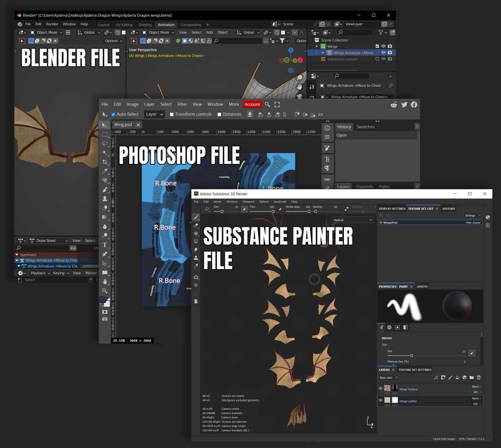
Task: Click the foreground color swatch in Photoshop toolbar
Action: pyautogui.click(x=103, y=299)
